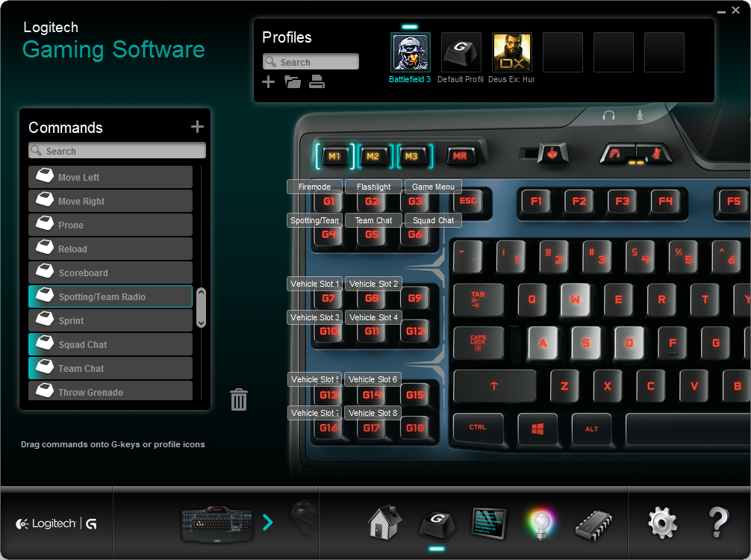The width and height of the screenshot is (751, 560).
Task: Open the Home icon in bottom bar
Action: pyautogui.click(x=384, y=522)
